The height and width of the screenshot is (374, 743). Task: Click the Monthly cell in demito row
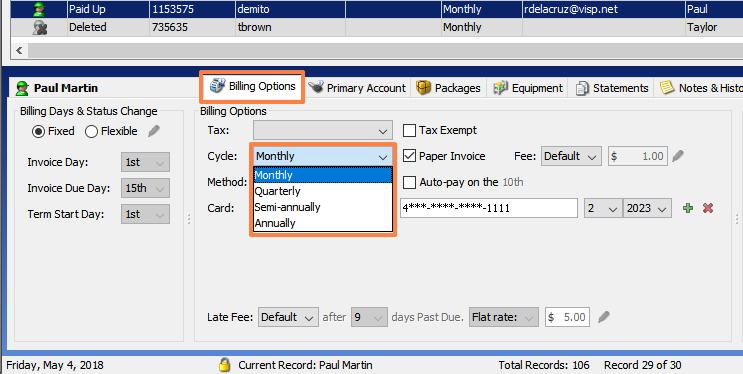click(x=481, y=9)
